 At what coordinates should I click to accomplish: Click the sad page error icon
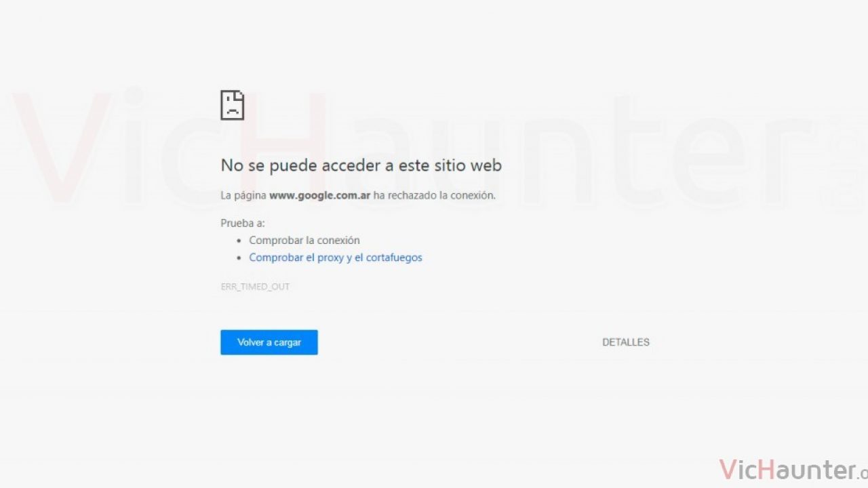232,105
